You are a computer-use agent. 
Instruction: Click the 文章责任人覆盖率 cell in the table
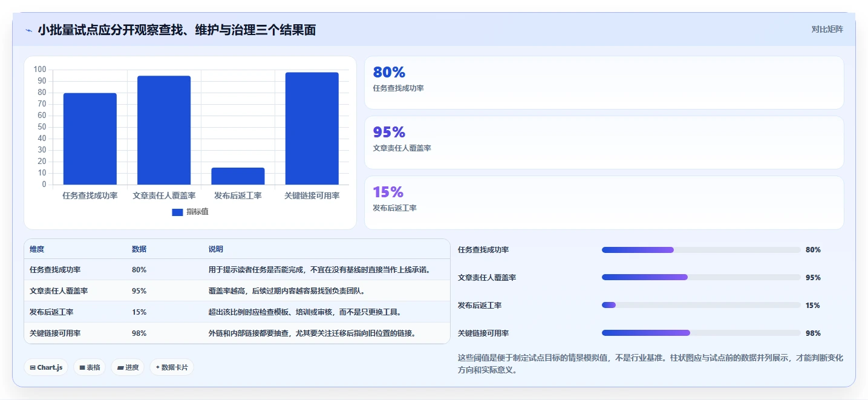pyautogui.click(x=59, y=291)
